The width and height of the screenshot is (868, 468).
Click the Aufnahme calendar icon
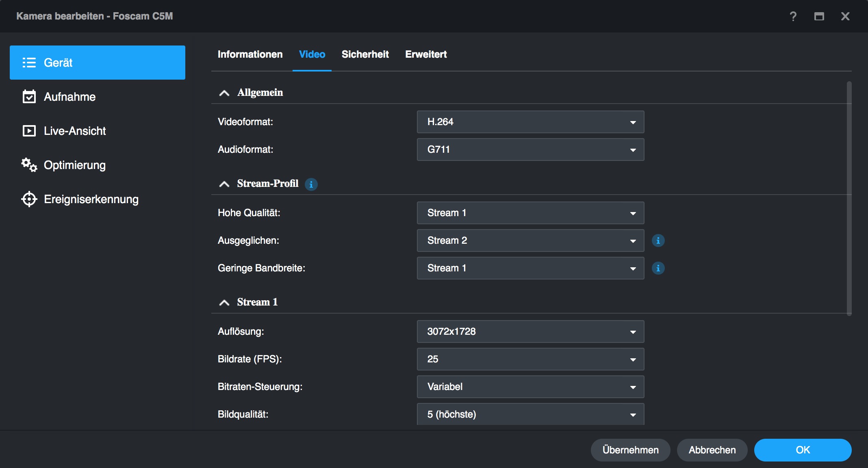coord(29,97)
